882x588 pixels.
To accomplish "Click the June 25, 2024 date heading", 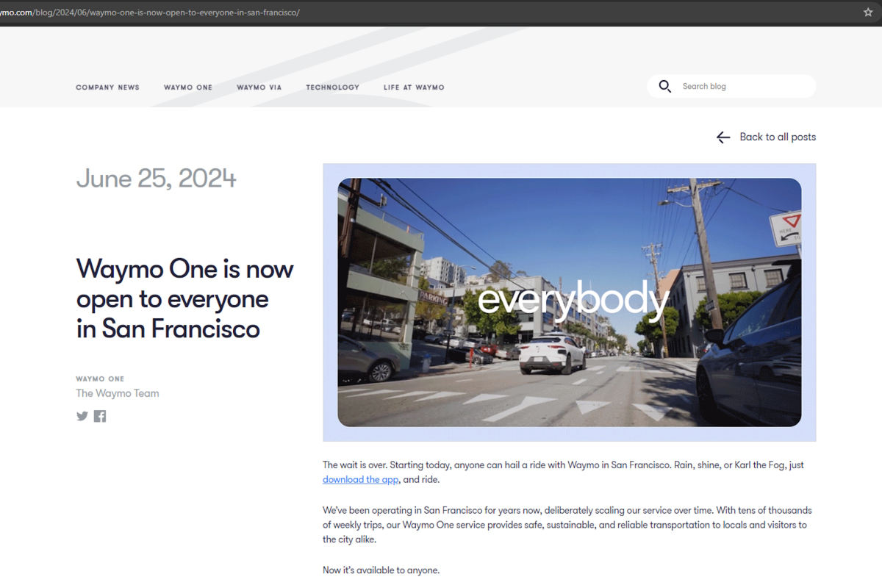I will coord(156,179).
